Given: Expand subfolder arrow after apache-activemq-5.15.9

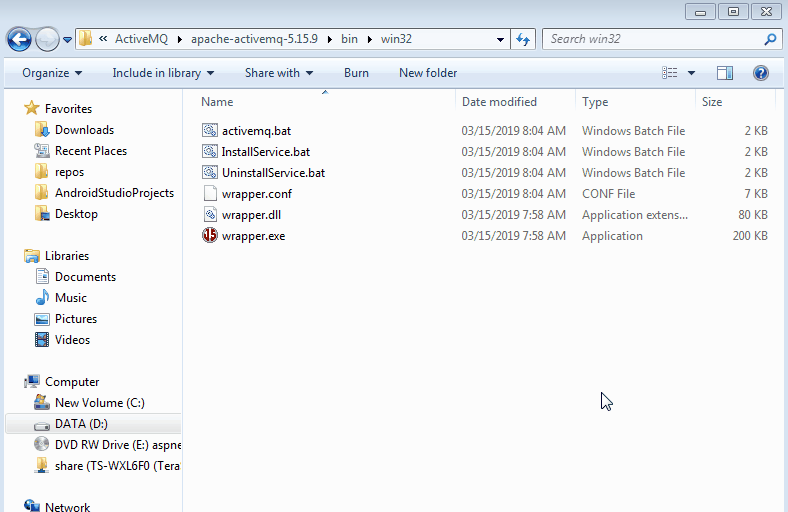Looking at the screenshot, I should point(330,39).
